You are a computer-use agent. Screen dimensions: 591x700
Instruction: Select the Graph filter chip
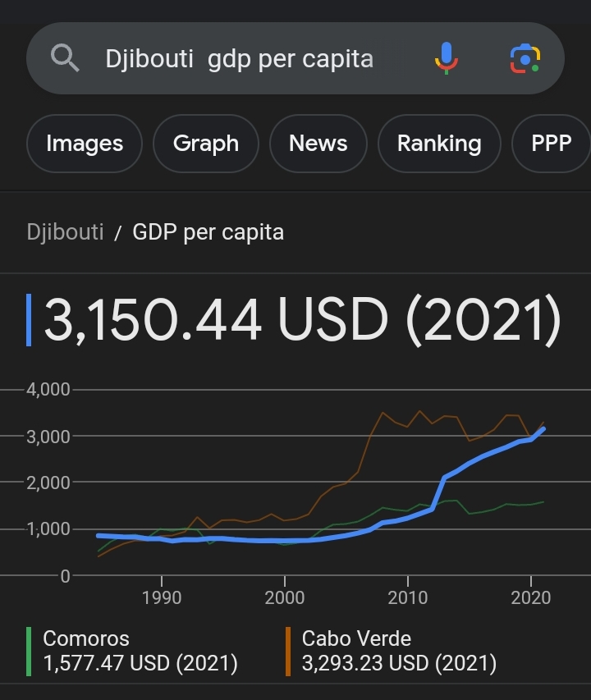coord(206,144)
